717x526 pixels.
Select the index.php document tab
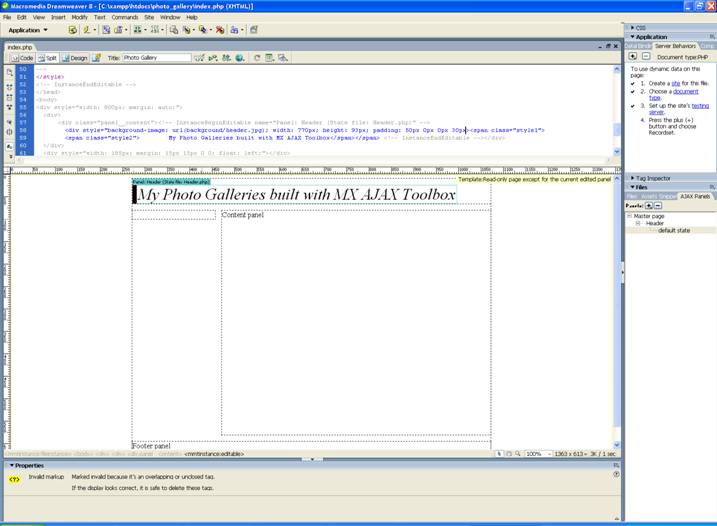point(20,47)
